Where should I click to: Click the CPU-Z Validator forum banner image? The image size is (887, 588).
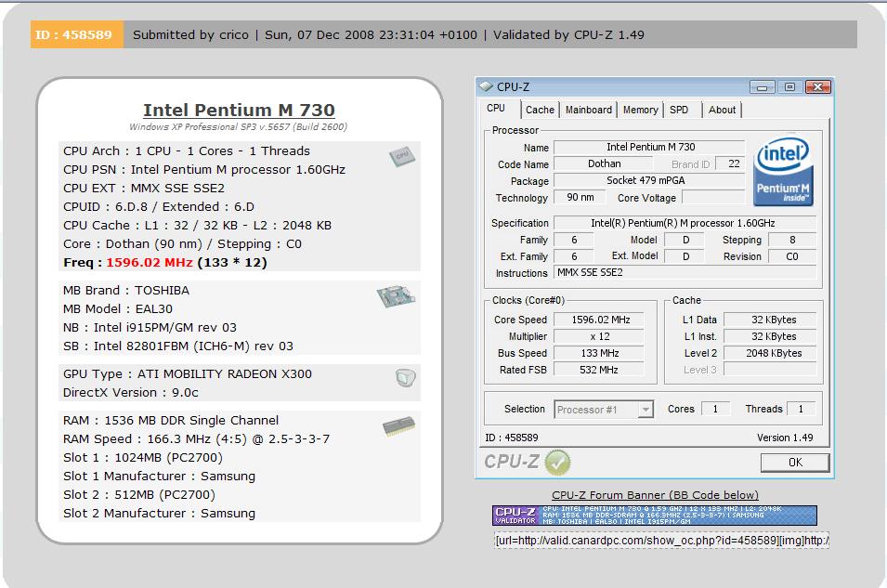point(655,515)
